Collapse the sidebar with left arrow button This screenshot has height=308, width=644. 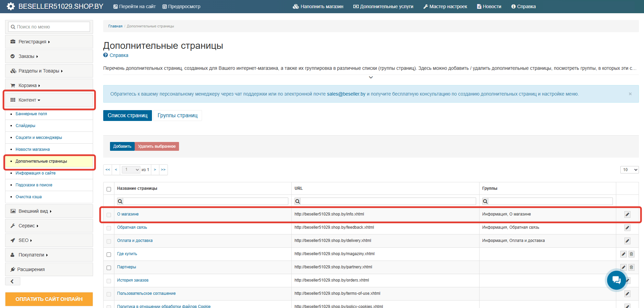click(13, 281)
